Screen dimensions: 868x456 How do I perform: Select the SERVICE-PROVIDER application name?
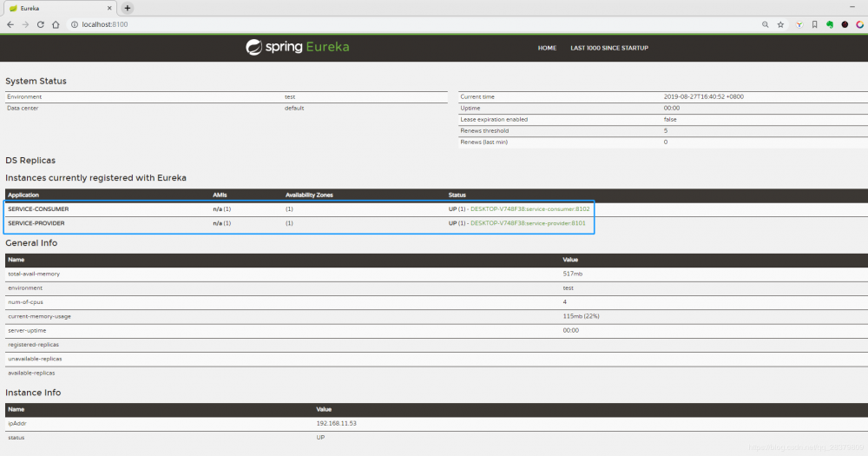(36, 223)
